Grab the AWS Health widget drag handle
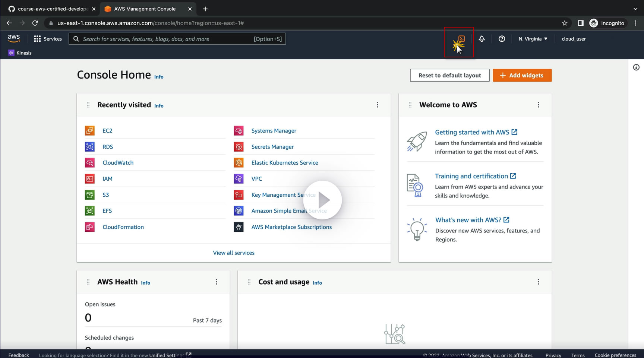The image size is (644, 358). coord(88,282)
